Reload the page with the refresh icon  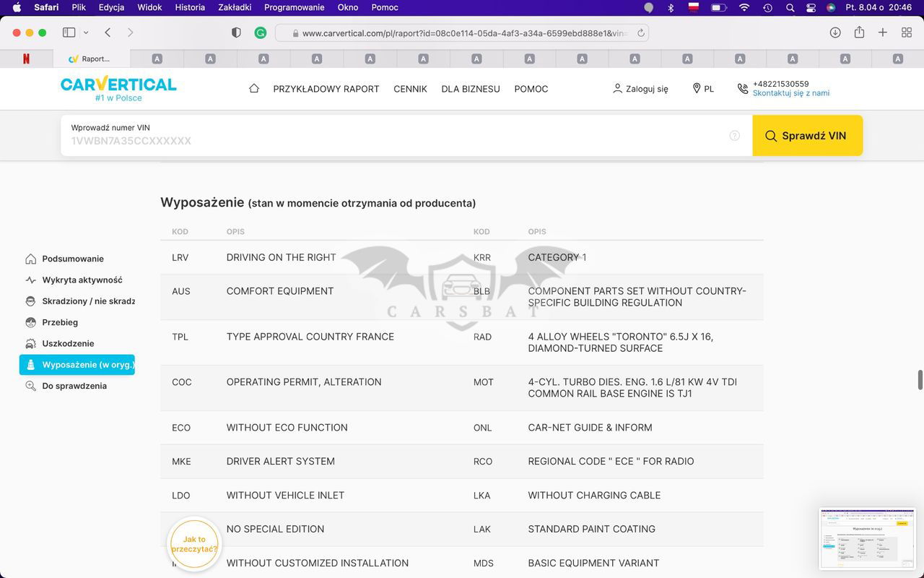[x=640, y=33]
